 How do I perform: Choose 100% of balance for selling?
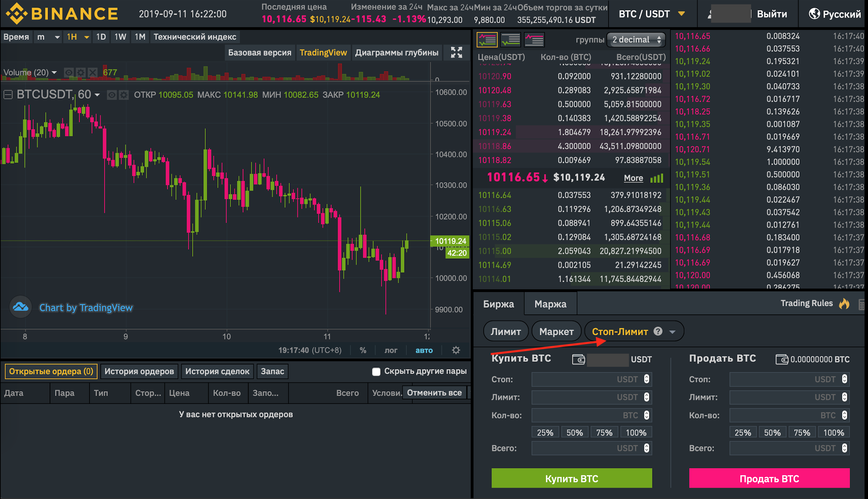(x=834, y=432)
